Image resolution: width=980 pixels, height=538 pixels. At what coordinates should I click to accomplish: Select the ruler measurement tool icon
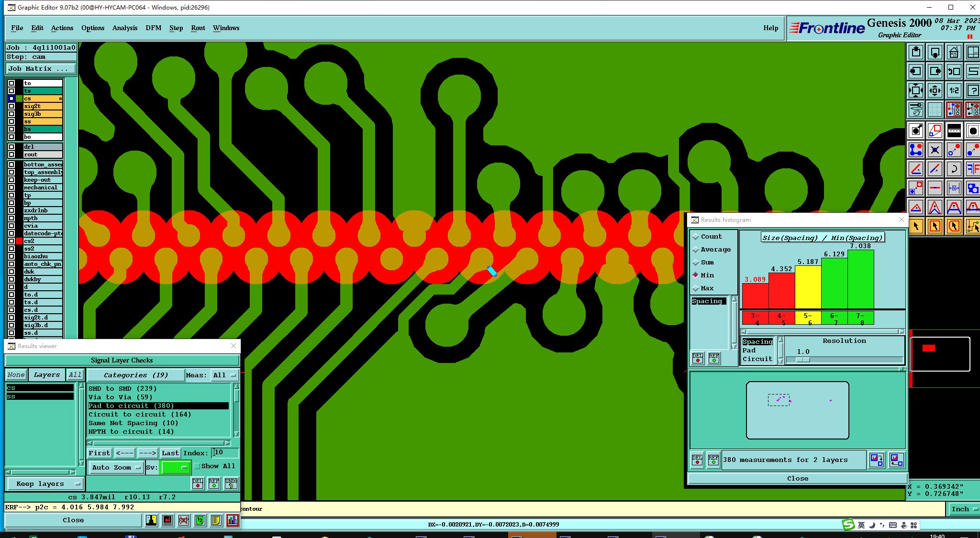point(954,130)
